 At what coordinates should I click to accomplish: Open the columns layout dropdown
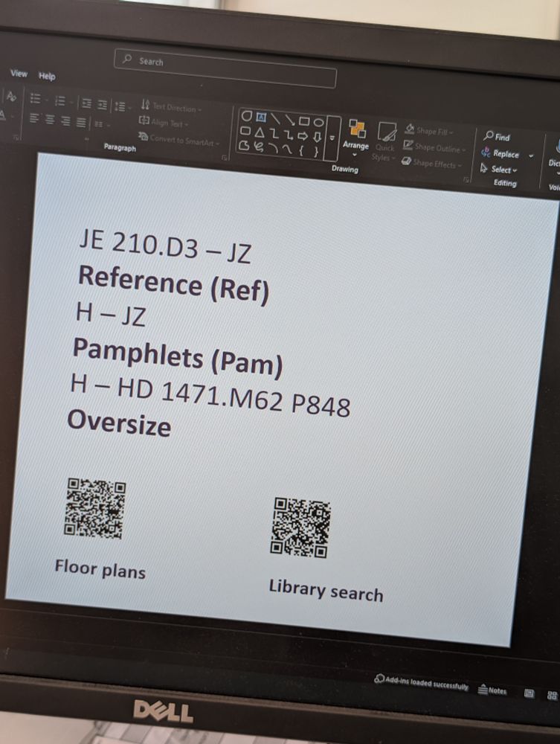[x=101, y=124]
